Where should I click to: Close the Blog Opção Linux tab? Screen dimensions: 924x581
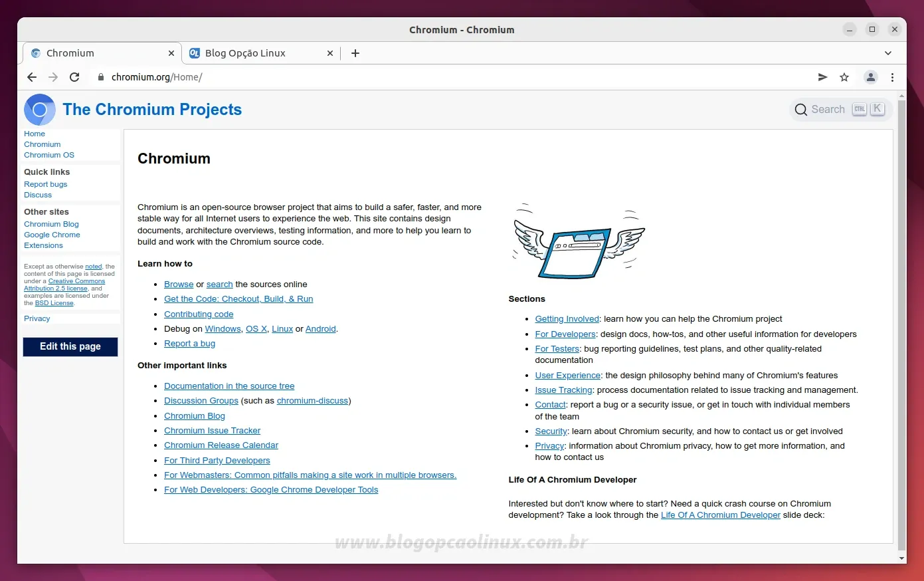[330, 53]
